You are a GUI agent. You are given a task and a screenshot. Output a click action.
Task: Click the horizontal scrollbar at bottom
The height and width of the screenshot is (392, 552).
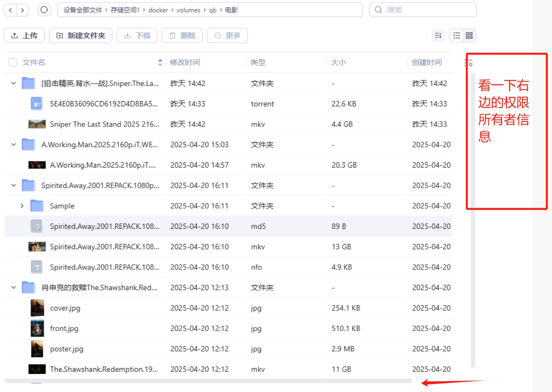pos(208,381)
